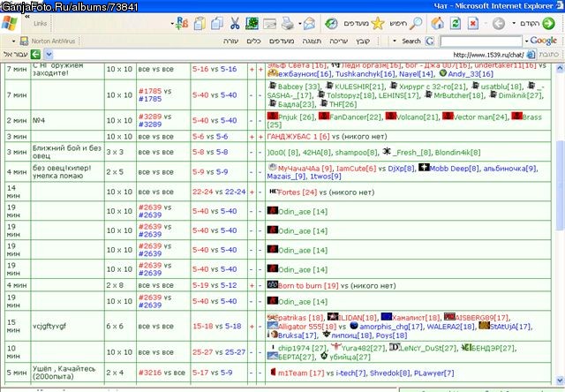This screenshot has width=565, height=392.
Task: Open player link ГАНДЖУБАС 1 [6]
Action: [298, 137]
